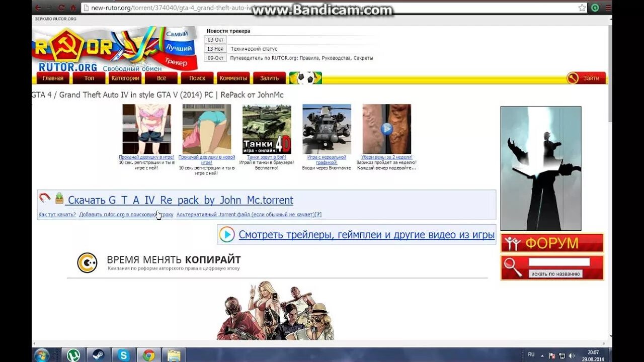This screenshot has width=644, height=362.
Task: Open the Залить navigation tab
Action: click(270, 78)
